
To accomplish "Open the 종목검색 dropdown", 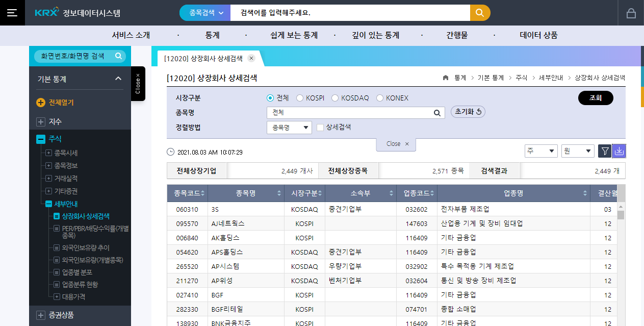I will [x=205, y=13].
